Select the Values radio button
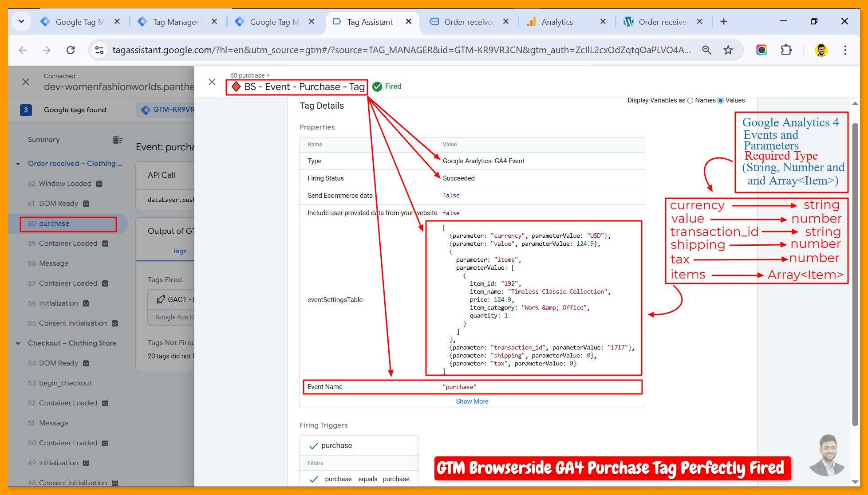 coord(721,101)
